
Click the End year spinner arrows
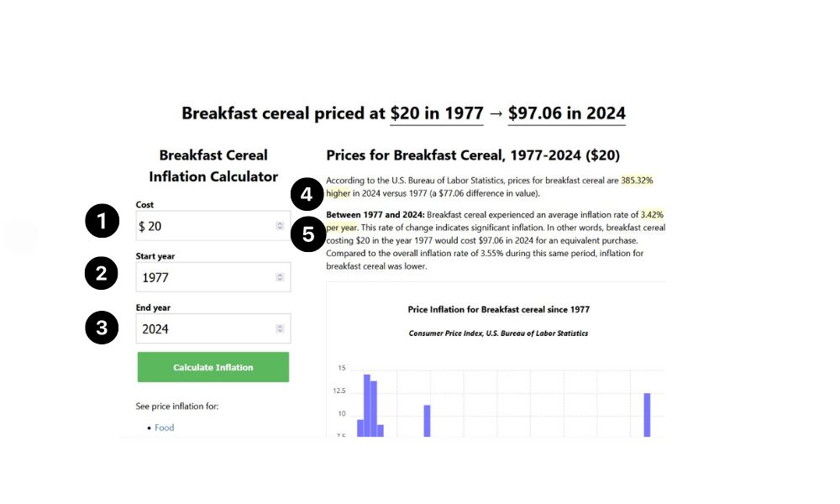pos(280,328)
